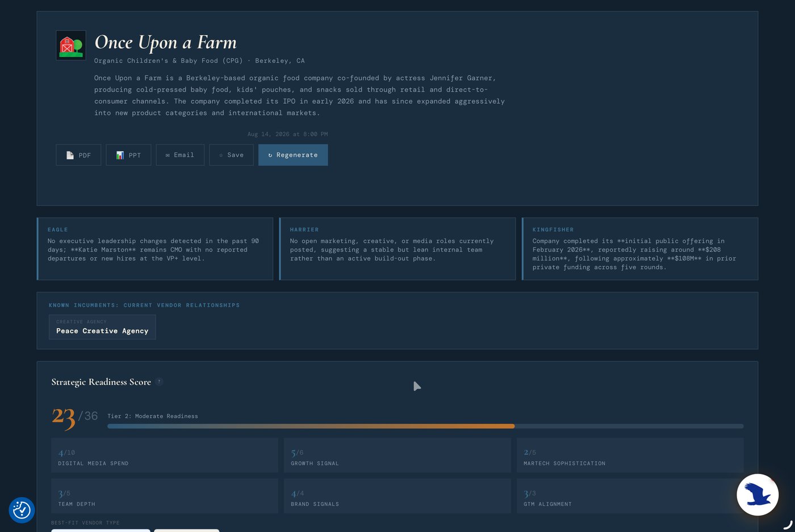The image size is (795, 532).
Task: Click the "Aug 14, 2026 at 8:00 PM" timestamp
Action: tap(288, 134)
